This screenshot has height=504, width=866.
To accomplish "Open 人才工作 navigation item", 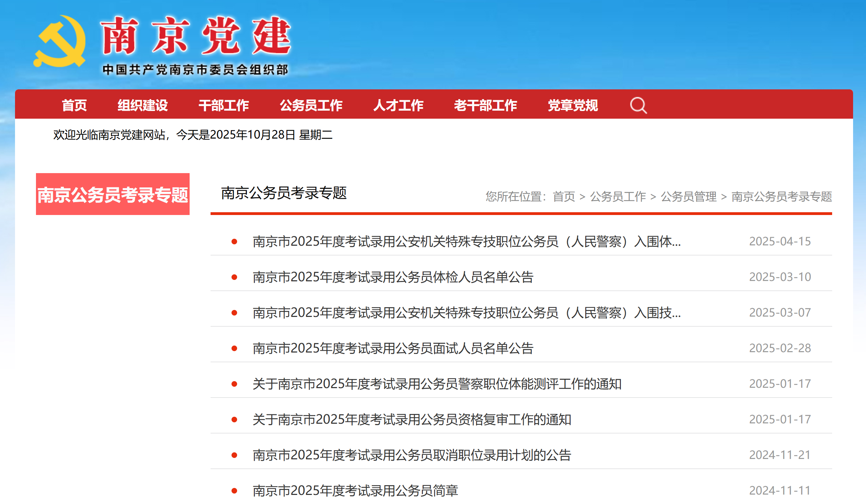I will click(398, 105).
